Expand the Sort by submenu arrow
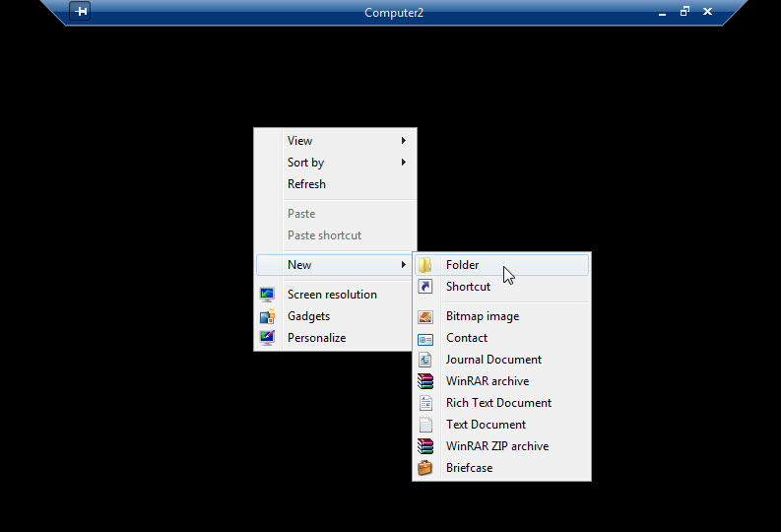Screen dimensions: 781x532 404,162
